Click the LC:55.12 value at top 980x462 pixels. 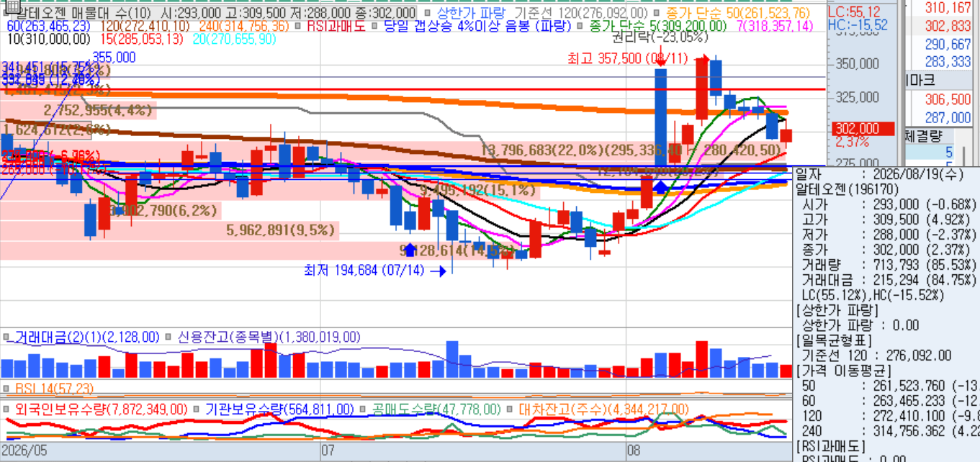854,12
